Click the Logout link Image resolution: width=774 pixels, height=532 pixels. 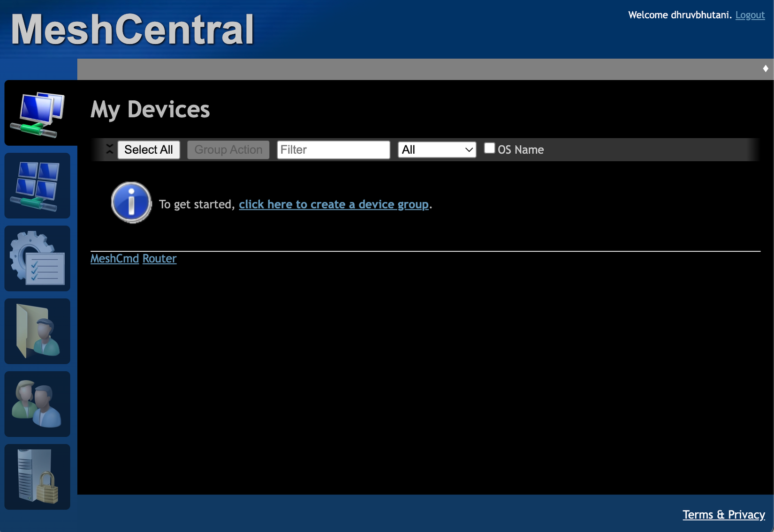click(x=749, y=15)
